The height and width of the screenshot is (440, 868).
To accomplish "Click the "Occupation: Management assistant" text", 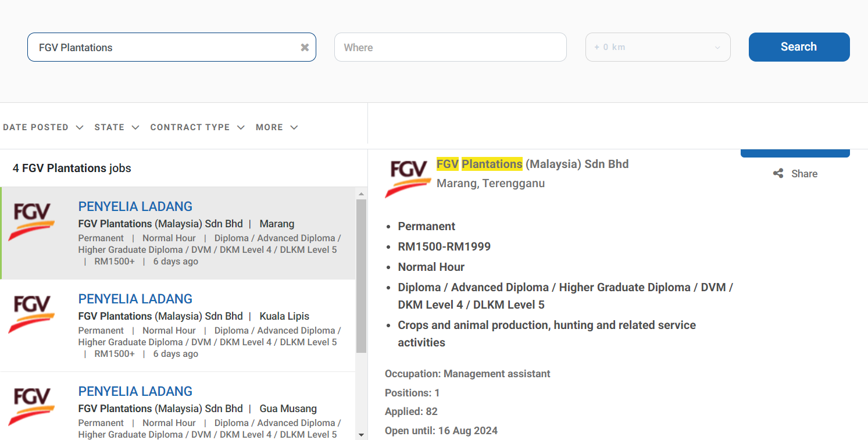I will tap(467, 374).
